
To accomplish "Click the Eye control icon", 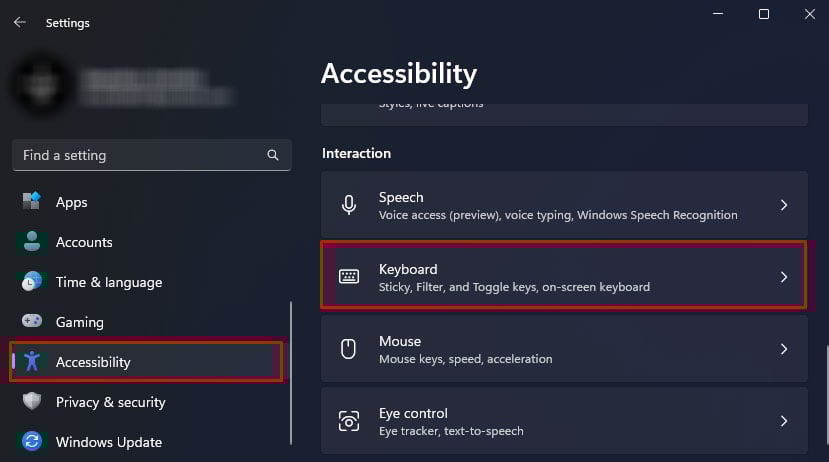I will [348, 421].
